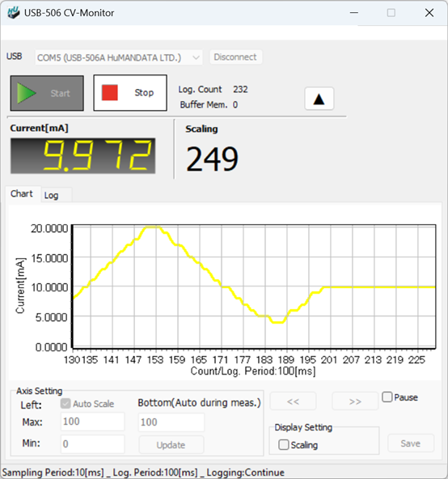The width and height of the screenshot is (448, 479).
Task: Click the Bottom axis value field
Action: pyautogui.click(x=171, y=422)
